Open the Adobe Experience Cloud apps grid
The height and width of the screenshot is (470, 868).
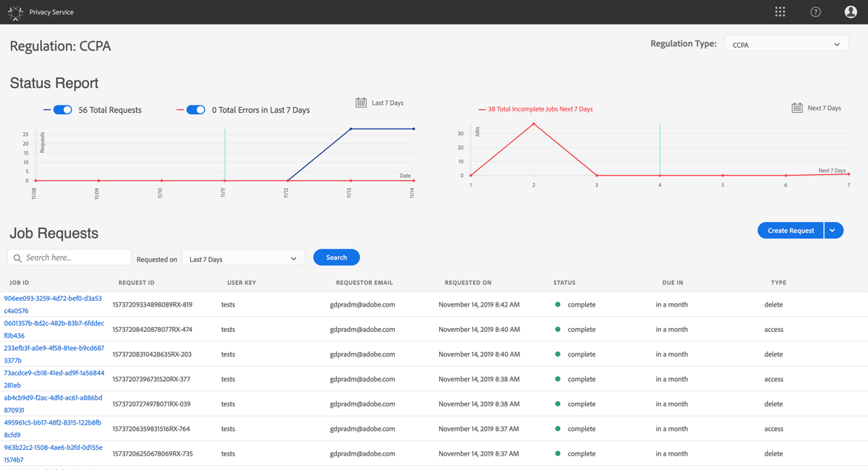click(780, 12)
